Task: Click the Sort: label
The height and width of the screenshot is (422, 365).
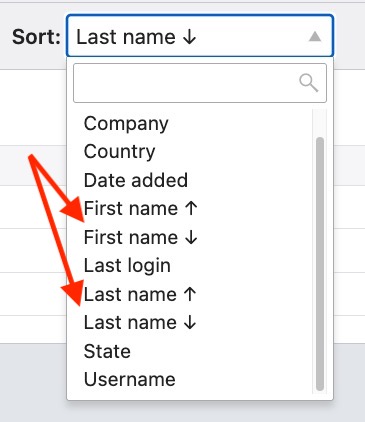Action: click(x=36, y=37)
